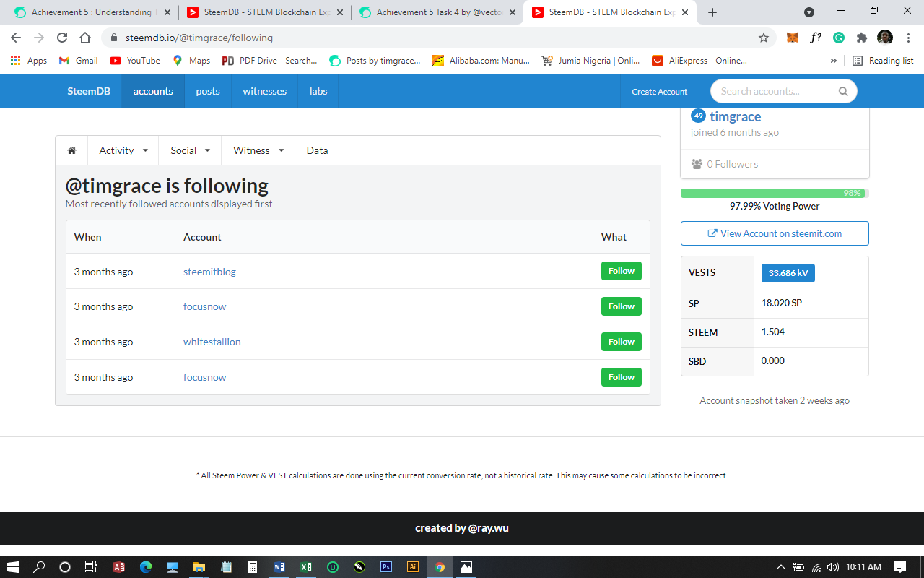Open the Grammarly extension
The height and width of the screenshot is (578, 924).
[839, 38]
